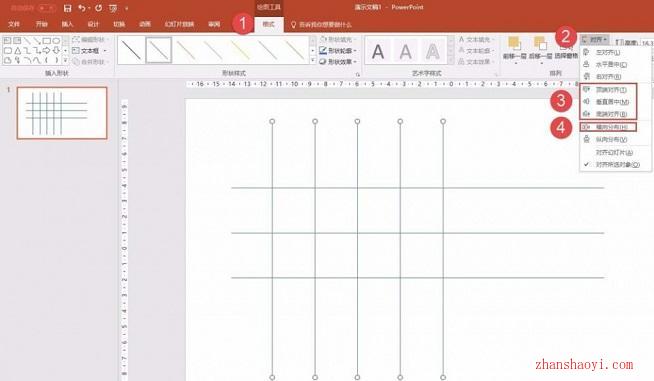
Task: Click the Undo arrow icon
Action: click(82, 8)
